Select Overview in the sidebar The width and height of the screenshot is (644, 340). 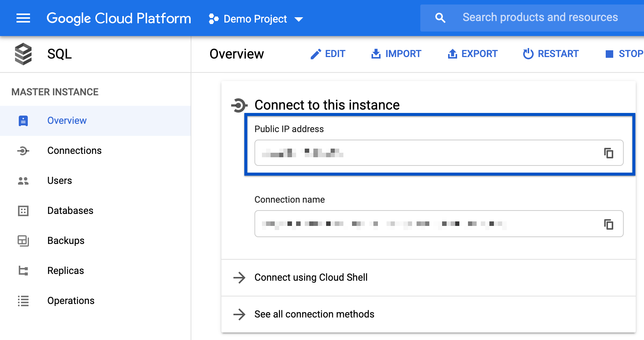coord(95,121)
